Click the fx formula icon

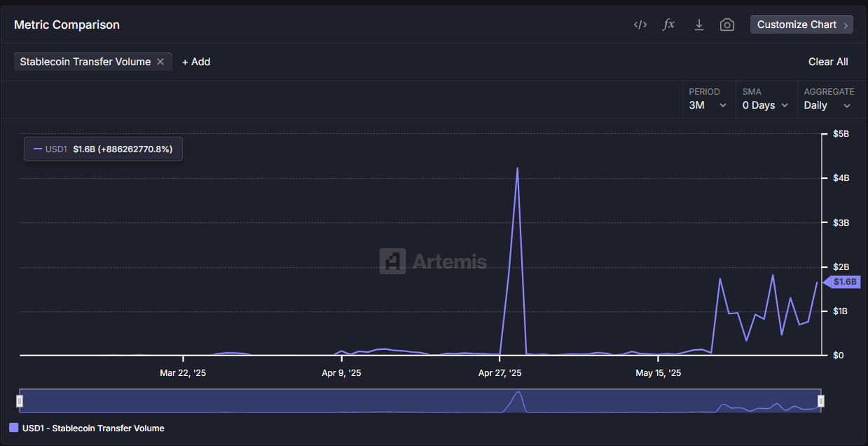pyautogui.click(x=669, y=25)
